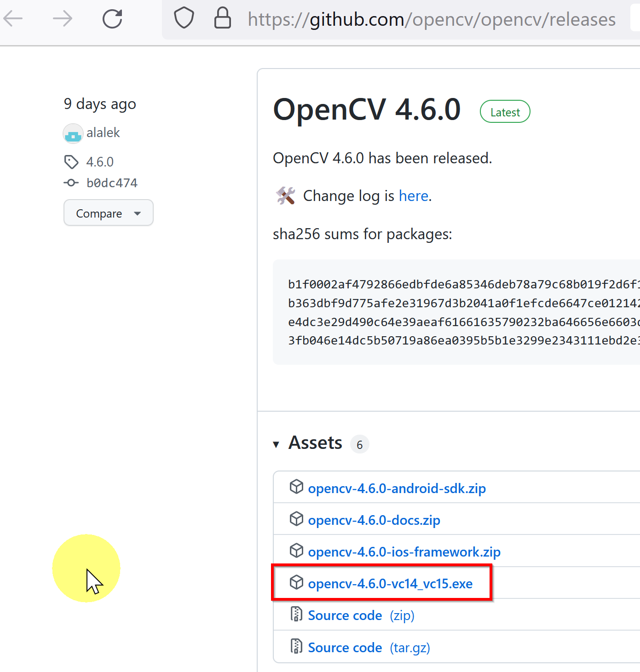The height and width of the screenshot is (672, 640).
Task: Click the sha256 line starting b363dbf9d
Action: 464,303
